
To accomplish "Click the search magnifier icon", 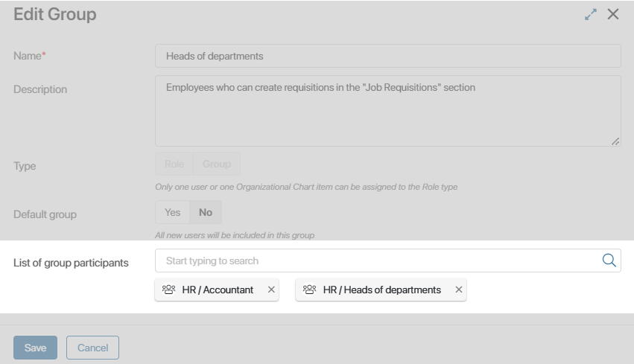I will click(609, 261).
